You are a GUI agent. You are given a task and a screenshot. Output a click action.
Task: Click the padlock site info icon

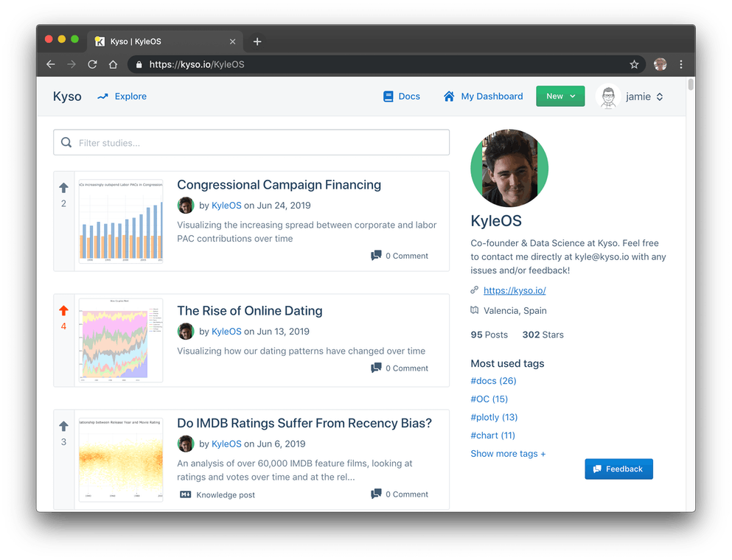pyautogui.click(x=139, y=64)
